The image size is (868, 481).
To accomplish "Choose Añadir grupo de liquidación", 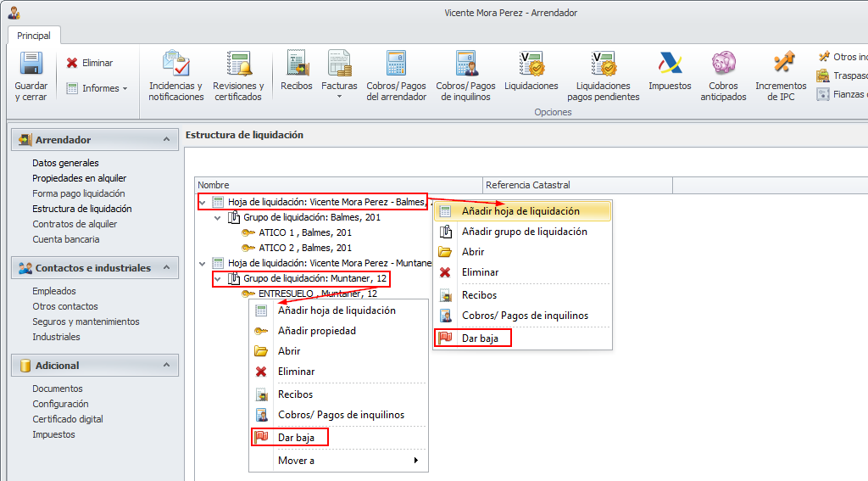I will click(522, 232).
